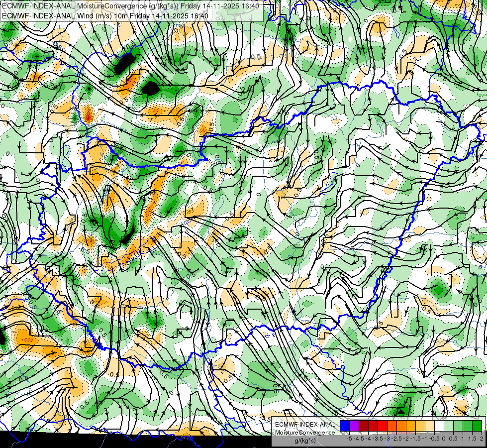Click the -3 legend scale value
Image resolution: width=487 pixels, height=448 pixels.
pos(388,439)
